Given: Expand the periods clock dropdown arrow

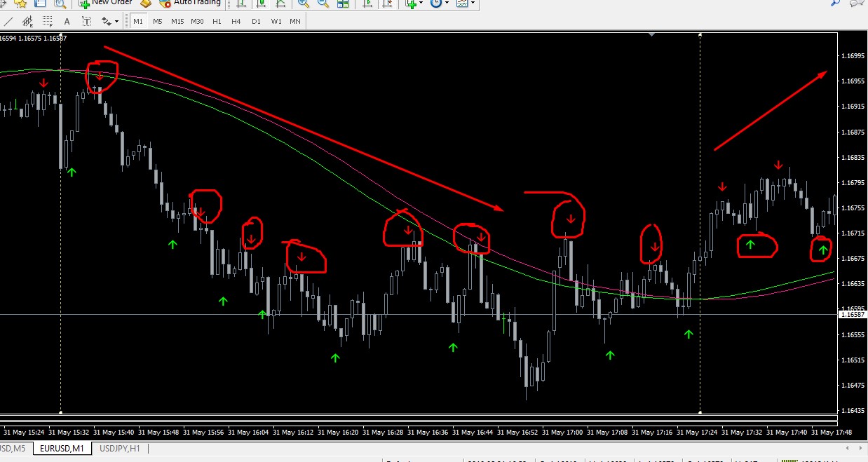Looking at the screenshot, I should click(447, 3).
